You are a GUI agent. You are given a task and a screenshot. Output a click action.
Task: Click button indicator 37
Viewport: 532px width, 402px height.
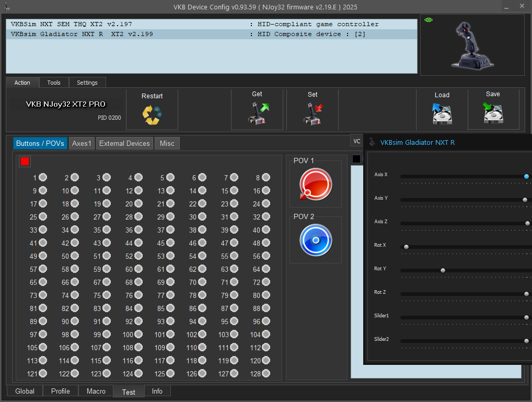170,229
